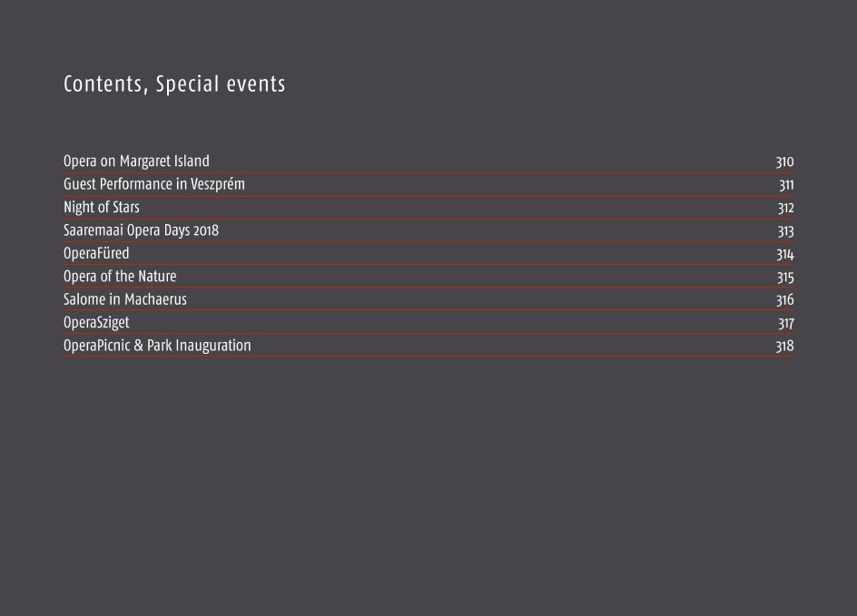
Task: Jump to page number 314
Action: click(785, 255)
